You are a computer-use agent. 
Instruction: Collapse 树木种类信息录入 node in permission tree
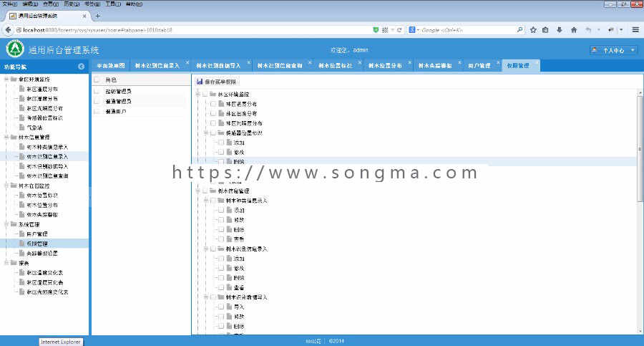[206, 201]
